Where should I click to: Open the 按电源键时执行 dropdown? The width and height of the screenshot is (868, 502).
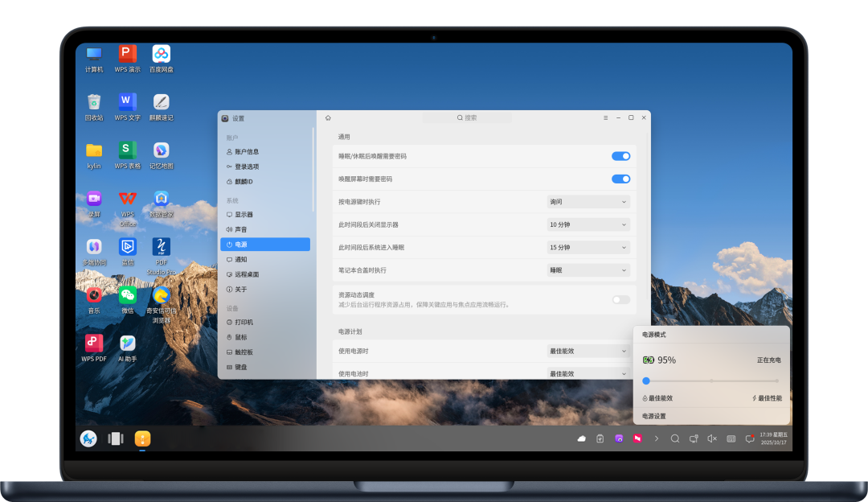pyautogui.click(x=588, y=202)
